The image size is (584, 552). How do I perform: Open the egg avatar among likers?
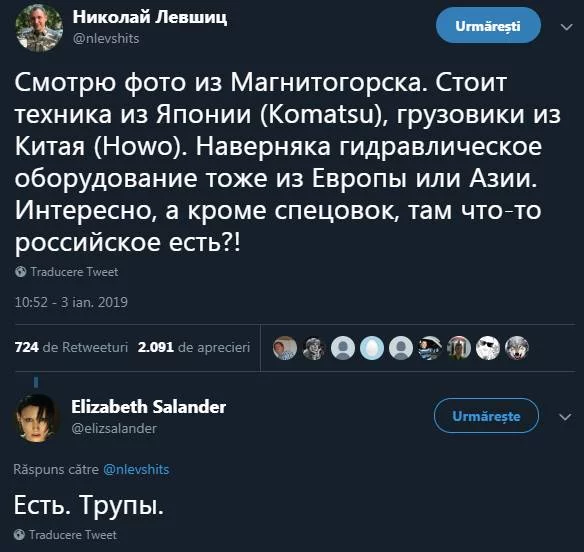(x=372, y=348)
